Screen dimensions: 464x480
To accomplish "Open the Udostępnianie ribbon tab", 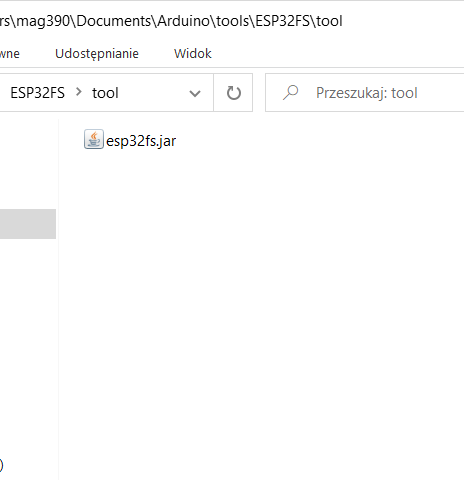I will coord(97,54).
